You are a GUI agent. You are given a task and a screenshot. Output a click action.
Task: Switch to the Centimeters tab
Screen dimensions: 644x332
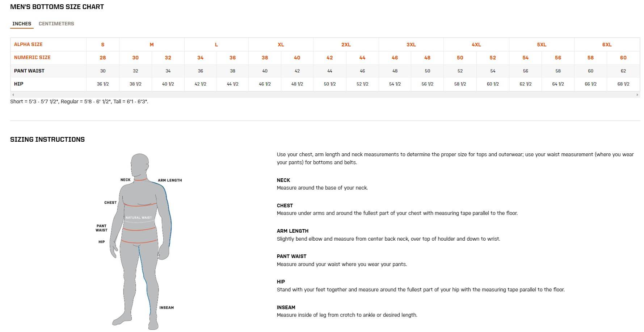tap(56, 24)
